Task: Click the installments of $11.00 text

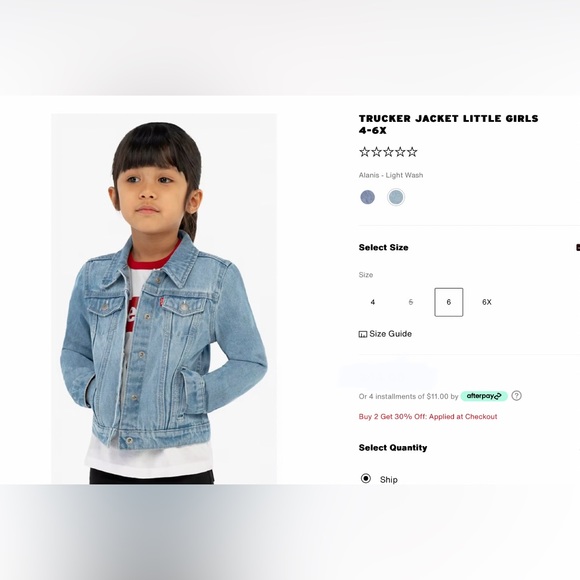Action: point(408,397)
